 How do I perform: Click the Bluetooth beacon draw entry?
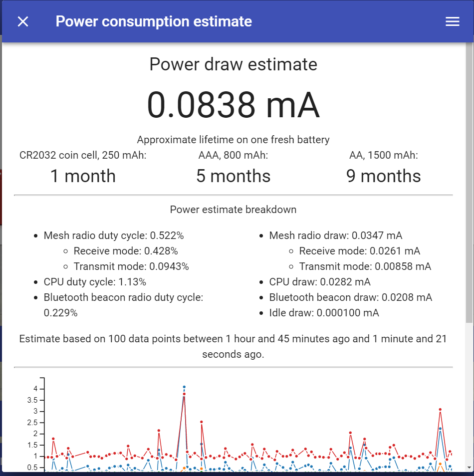(x=350, y=297)
